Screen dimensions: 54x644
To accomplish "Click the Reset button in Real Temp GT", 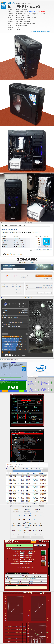I will tap(34, 537).
